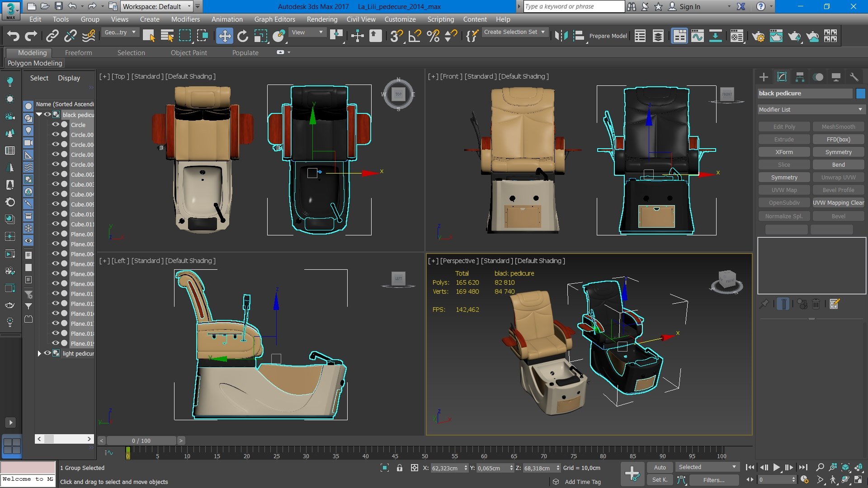
Task: Open the Workspace Default dropdown
Action: pos(157,6)
